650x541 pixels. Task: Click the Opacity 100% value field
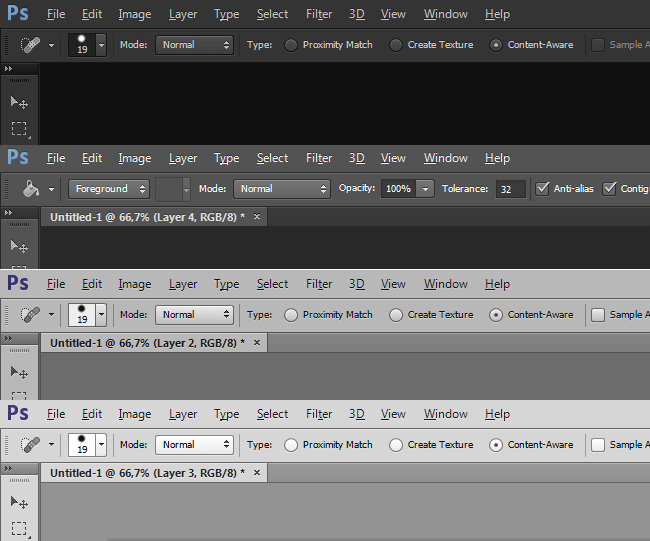coord(398,189)
